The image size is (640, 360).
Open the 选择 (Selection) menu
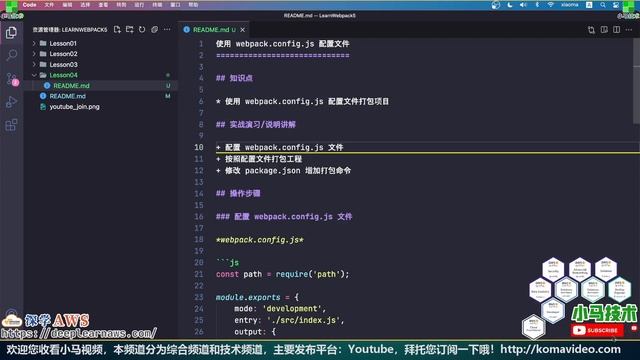[x=85, y=5]
